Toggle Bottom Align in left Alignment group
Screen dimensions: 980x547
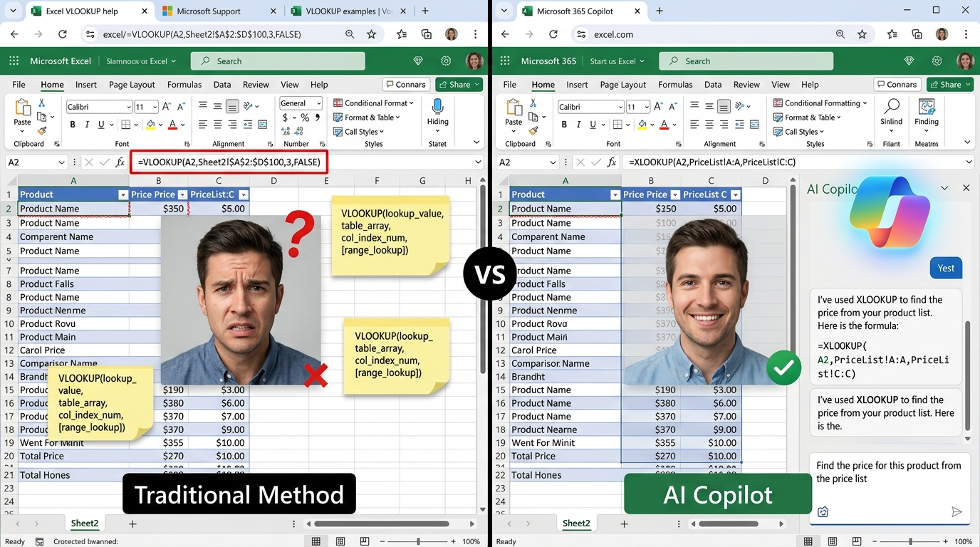[x=232, y=106]
